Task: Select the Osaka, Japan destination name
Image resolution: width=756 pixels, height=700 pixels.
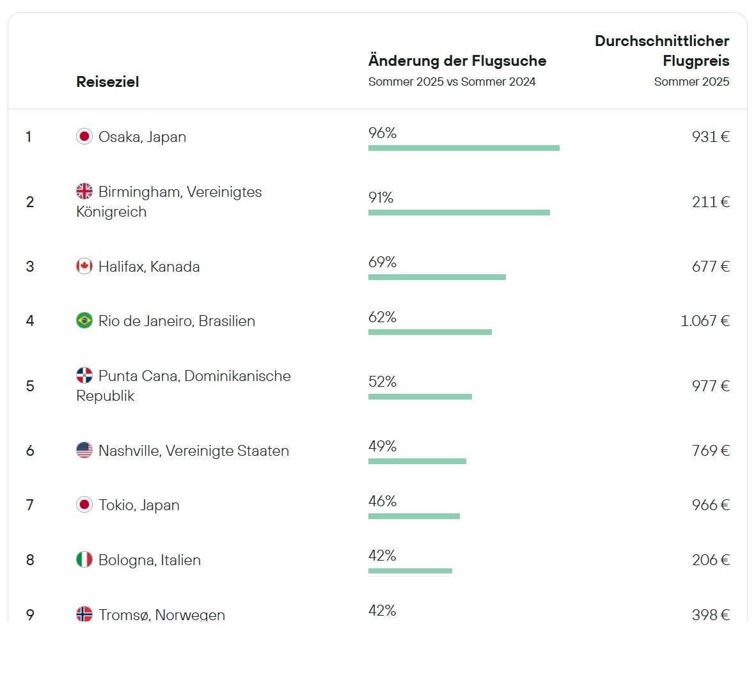Action: point(142,137)
